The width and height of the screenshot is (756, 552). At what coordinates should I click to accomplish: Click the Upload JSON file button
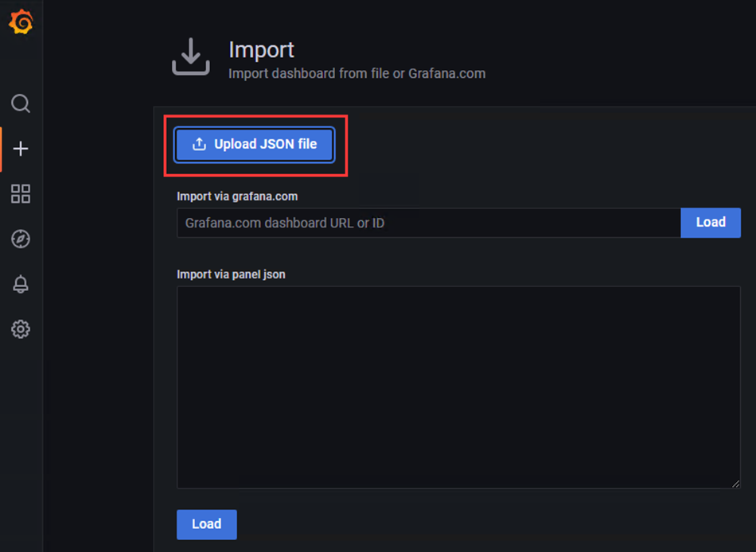[x=255, y=144]
